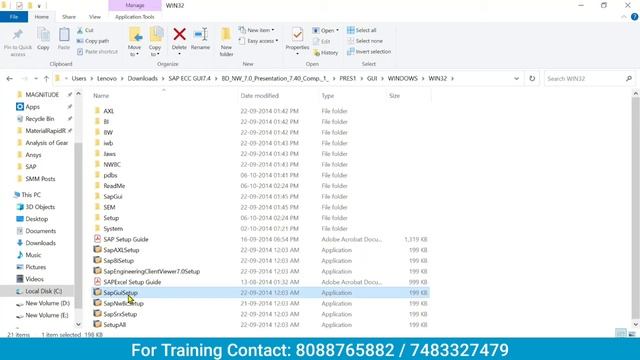Sort by the Name column header
Image resolution: width=640 pixels, height=360 pixels.
coord(101,96)
